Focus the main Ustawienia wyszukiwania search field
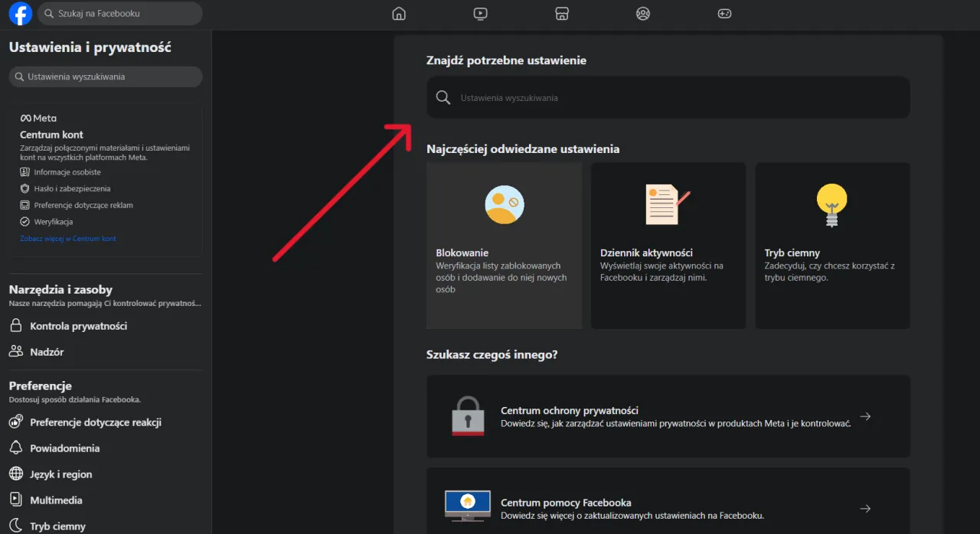The image size is (980, 534). (668, 97)
